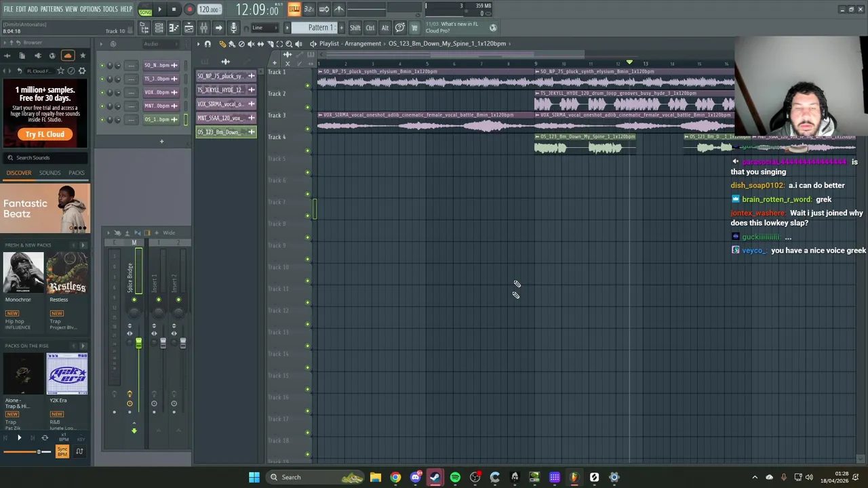The height and width of the screenshot is (488, 868).
Task: Mute the VOX..0bpm channel LED
Action: [102, 93]
